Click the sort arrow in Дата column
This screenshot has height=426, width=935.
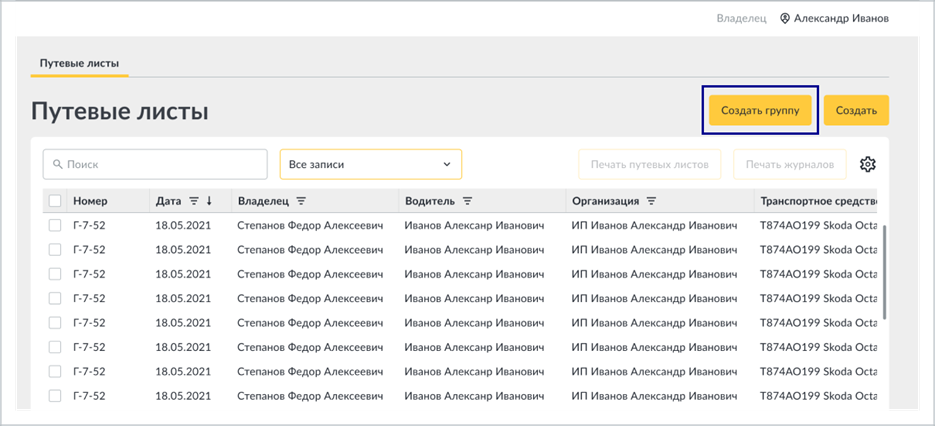point(209,201)
